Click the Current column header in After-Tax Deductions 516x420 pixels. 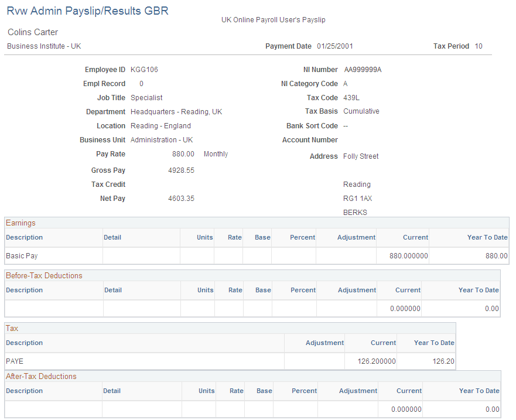click(409, 391)
